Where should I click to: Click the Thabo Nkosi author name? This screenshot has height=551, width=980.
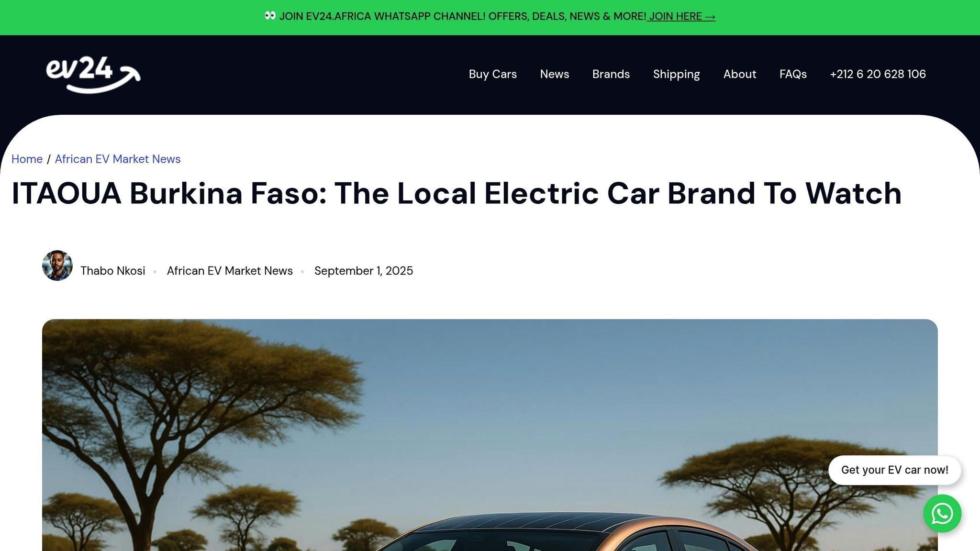[112, 271]
